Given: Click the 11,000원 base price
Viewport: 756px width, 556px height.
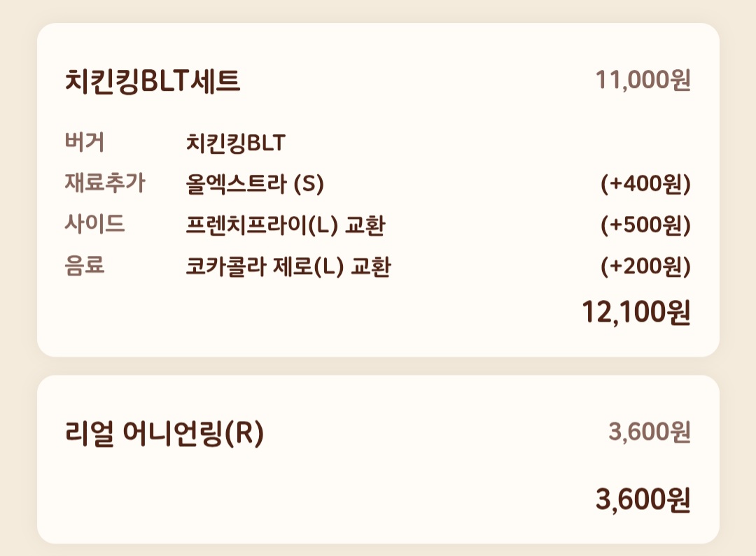Looking at the screenshot, I should [643, 80].
